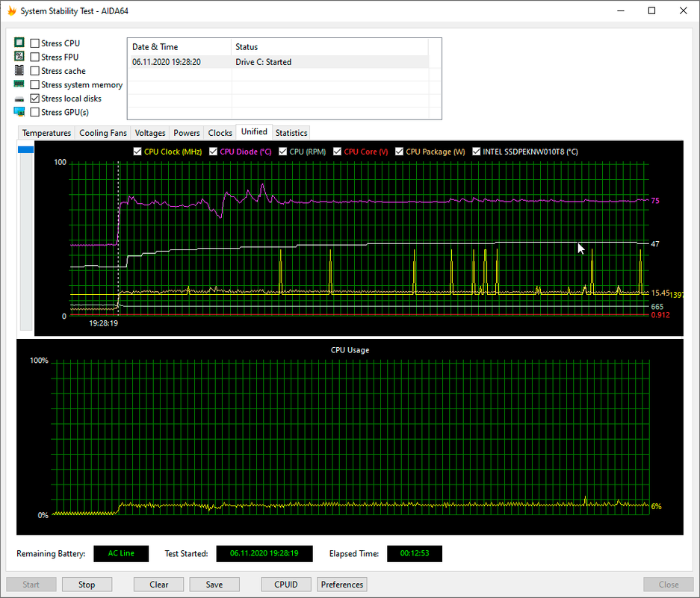
Task: Click the Test Started value field
Action: tap(264, 553)
